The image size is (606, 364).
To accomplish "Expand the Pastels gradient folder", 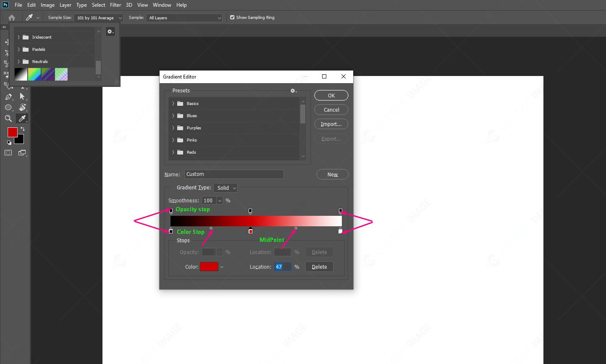I will coord(18,49).
